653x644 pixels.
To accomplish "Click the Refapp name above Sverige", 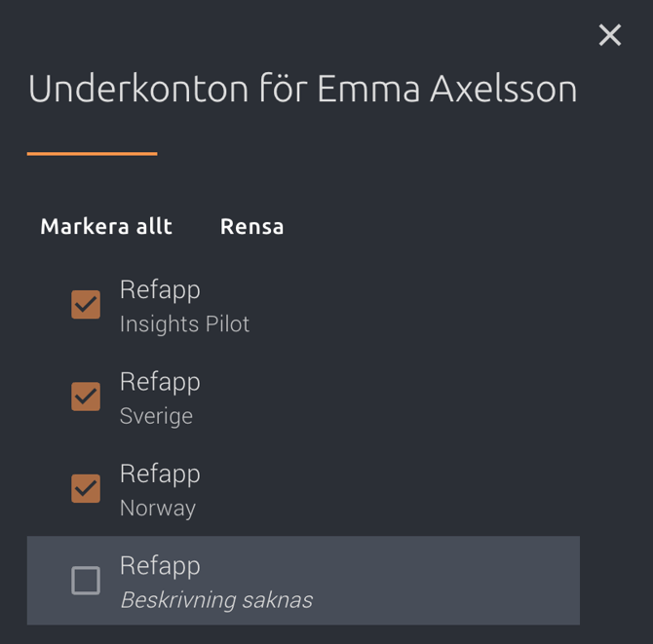I will tap(160, 381).
